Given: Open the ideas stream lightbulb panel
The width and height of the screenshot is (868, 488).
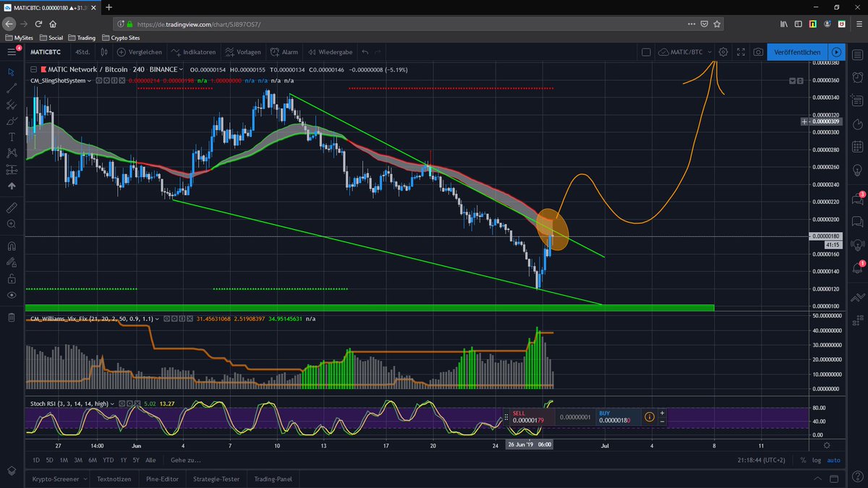Looking at the screenshot, I should [857, 245].
